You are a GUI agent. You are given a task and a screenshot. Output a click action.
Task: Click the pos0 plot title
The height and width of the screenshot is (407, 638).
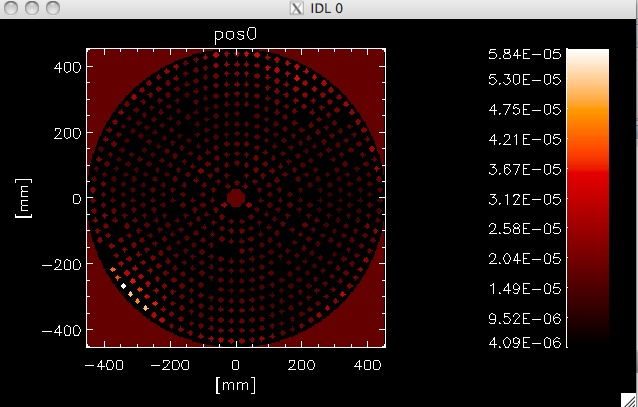click(236, 35)
